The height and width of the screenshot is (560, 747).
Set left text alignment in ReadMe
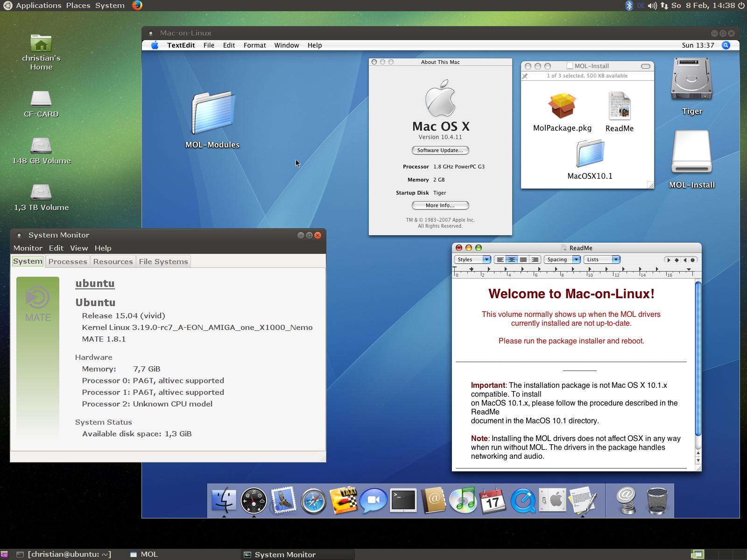coord(500,260)
